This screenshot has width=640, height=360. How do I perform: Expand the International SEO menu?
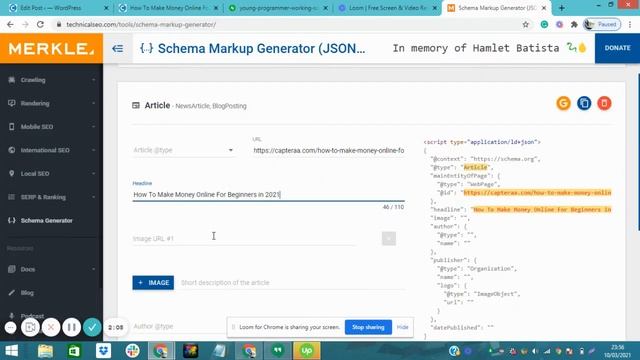(93, 150)
